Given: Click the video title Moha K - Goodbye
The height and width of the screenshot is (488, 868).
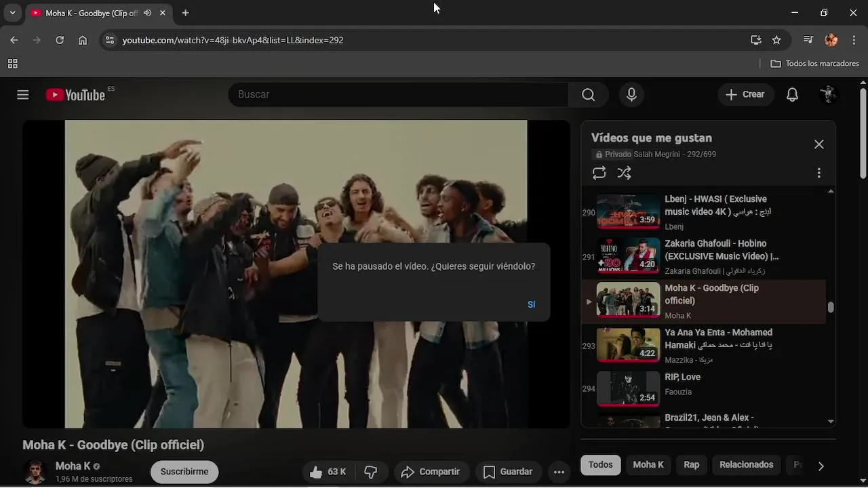Looking at the screenshot, I should click(113, 445).
